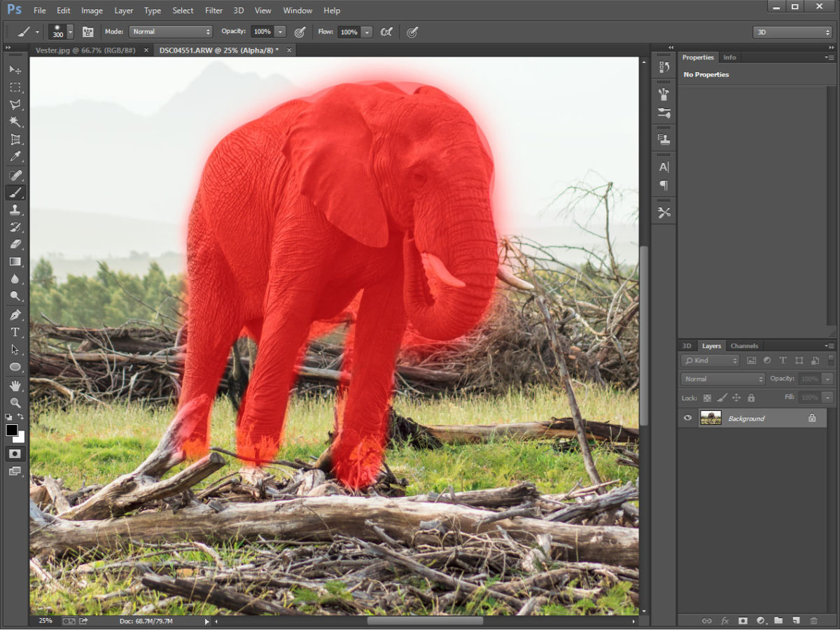Exit Quick Mask mode
Viewport: 840px width, 630px height.
(15, 454)
